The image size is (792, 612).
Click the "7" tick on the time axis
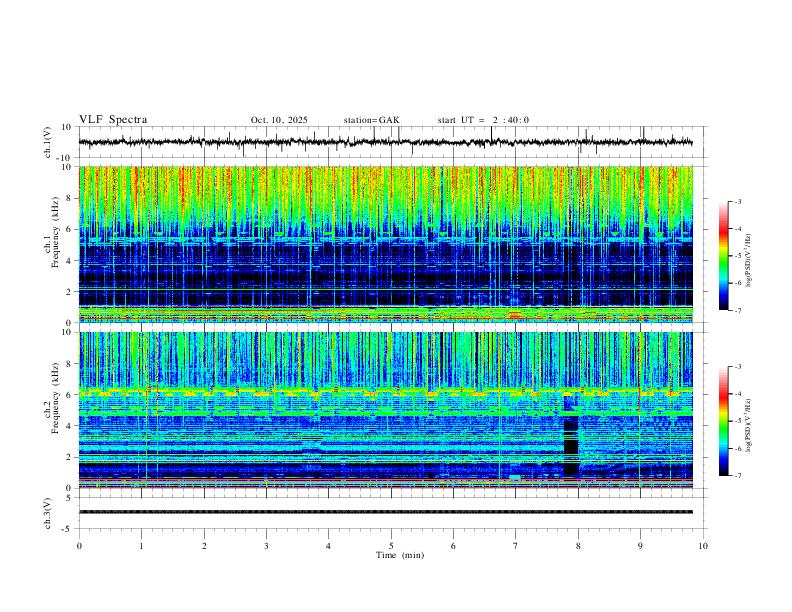516,546
